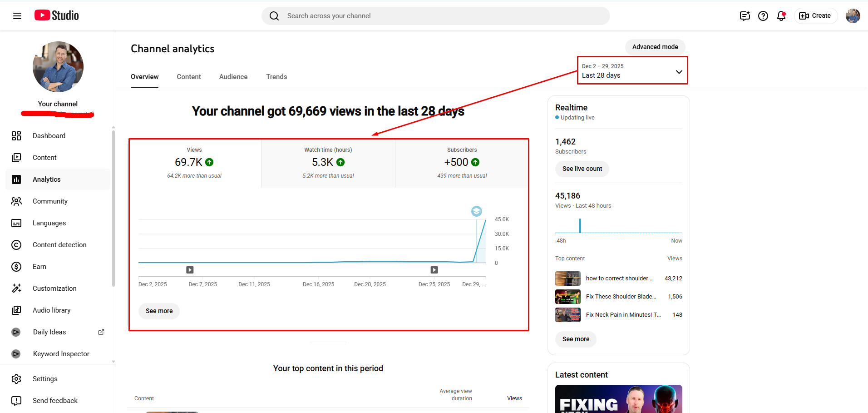
Task: Open the hamburger navigation menu
Action: [17, 16]
